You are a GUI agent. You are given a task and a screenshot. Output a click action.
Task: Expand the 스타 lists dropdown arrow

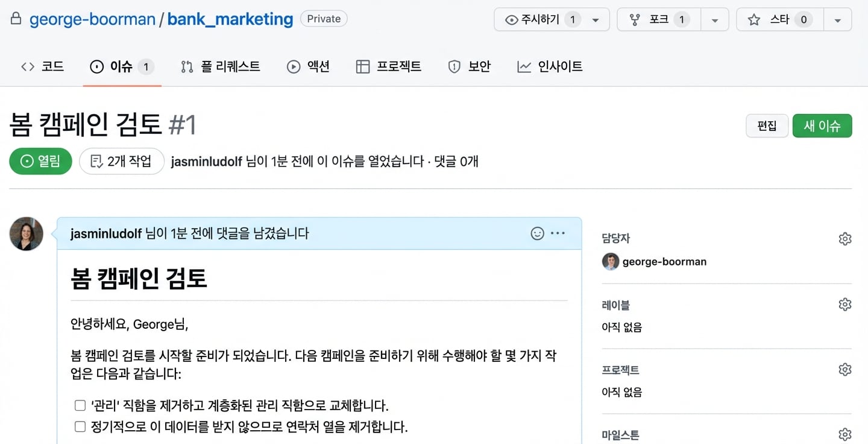click(838, 19)
